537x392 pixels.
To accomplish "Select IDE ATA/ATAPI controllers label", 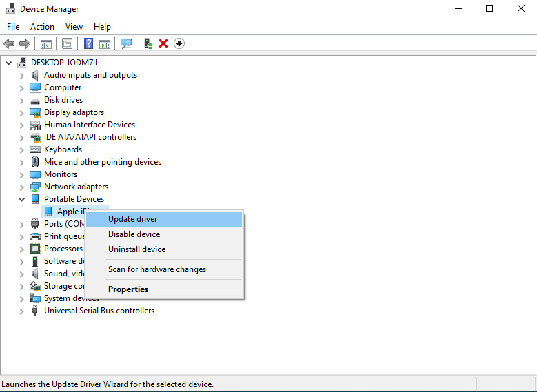I will (90, 137).
